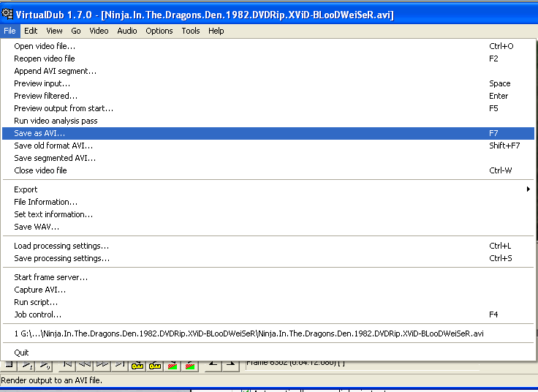Choose Append AVI segment...
The image size is (538, 392).
[x=268, y=71]
